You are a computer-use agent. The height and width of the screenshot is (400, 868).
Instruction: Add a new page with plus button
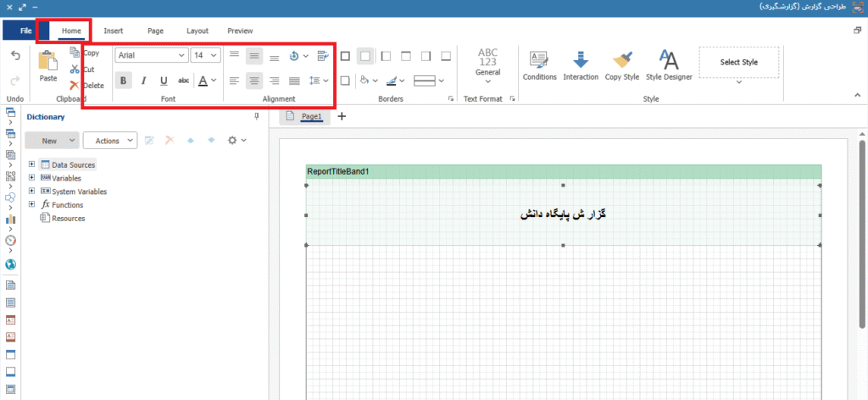(342, 116)
